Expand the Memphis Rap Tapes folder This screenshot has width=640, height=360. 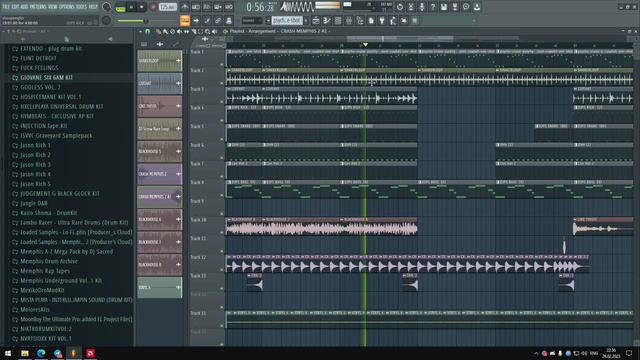pyautogui.click(x=45, y=271)
